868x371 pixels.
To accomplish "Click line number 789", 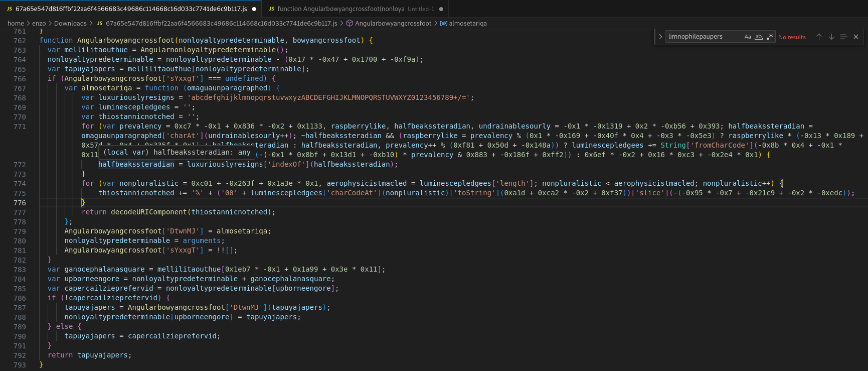I will [x=20, y=327].
